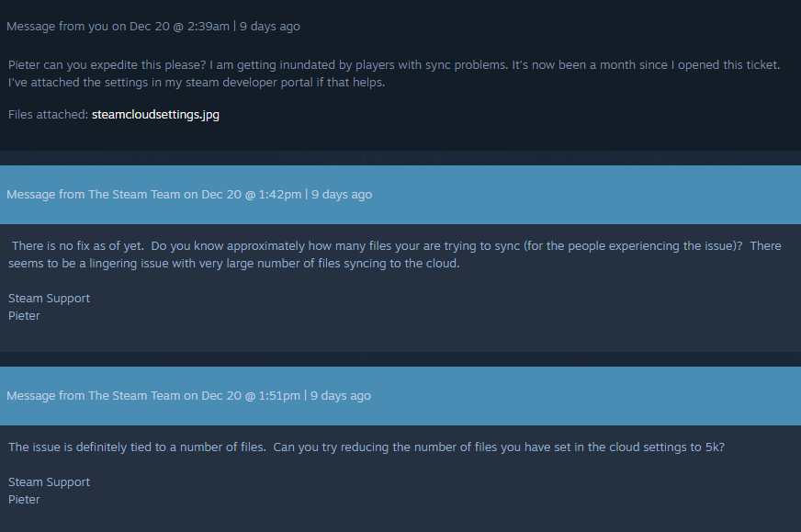Click "9 days ago" in the 1:51pm header
The width and height of the screenshot is (801, 532).
341,396
